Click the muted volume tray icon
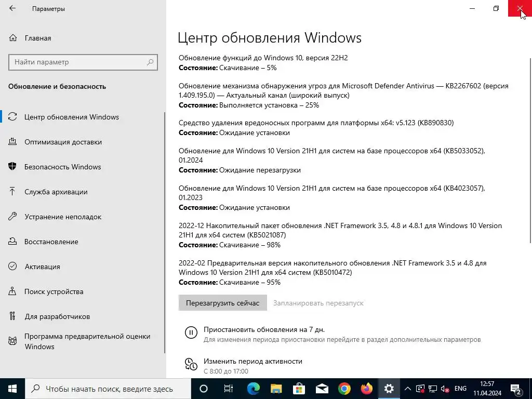Viewport: 532px width, 399px height. [x=445, y=389]
